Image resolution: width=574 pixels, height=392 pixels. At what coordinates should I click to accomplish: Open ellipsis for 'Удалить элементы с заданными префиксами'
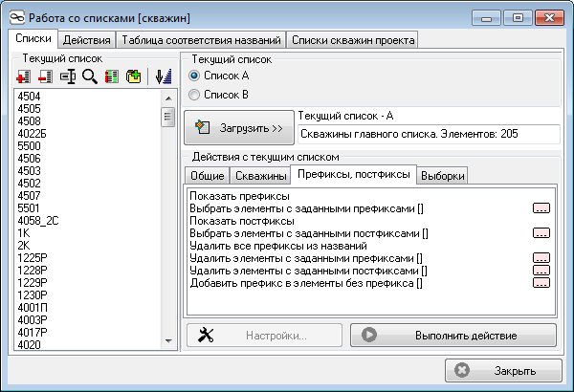[541, 258]
